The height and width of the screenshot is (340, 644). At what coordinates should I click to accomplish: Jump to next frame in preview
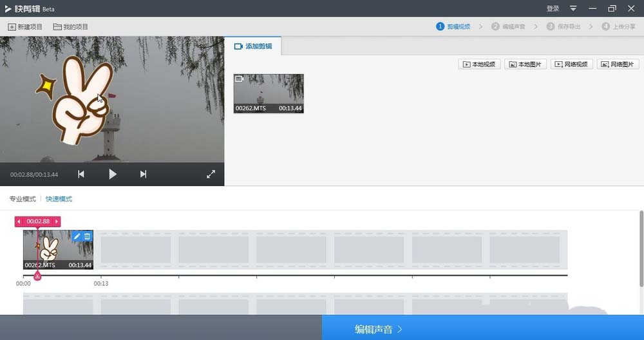click(x=143, y=174)
